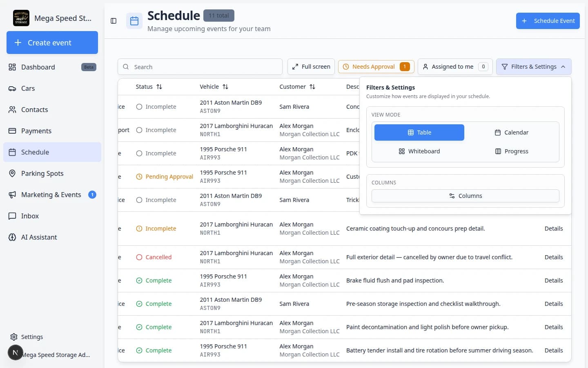Sort by Status column arrows
The height and width of the screenshot is (368, 588).
(x=159, y=87)
